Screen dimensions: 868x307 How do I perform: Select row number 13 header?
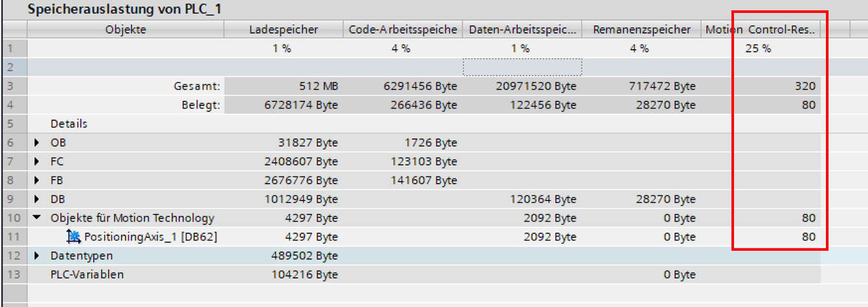tap(14, 275)
